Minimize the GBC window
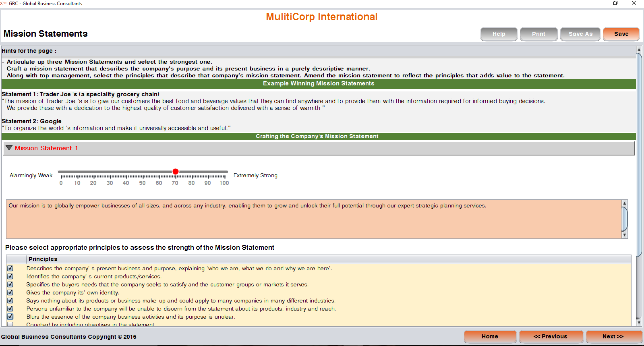Screen dimensions: 644x346 [597, 3]
